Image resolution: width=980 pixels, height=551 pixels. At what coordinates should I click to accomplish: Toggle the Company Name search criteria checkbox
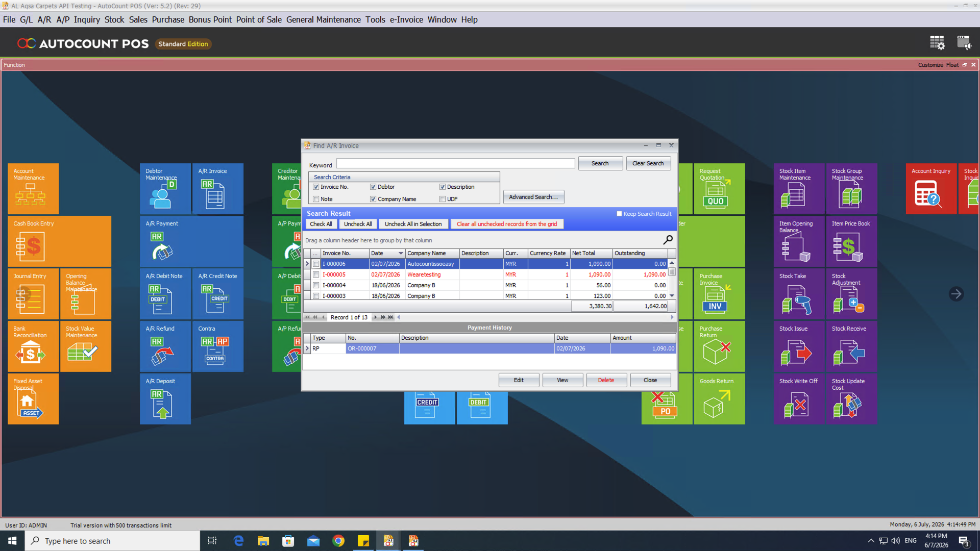coord(373,199)
